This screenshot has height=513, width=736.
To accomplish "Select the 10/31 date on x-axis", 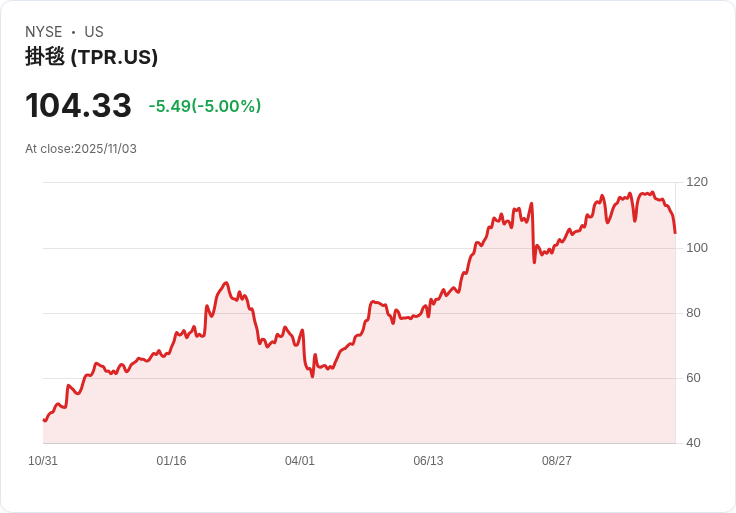I will click(x=43, y=461).
